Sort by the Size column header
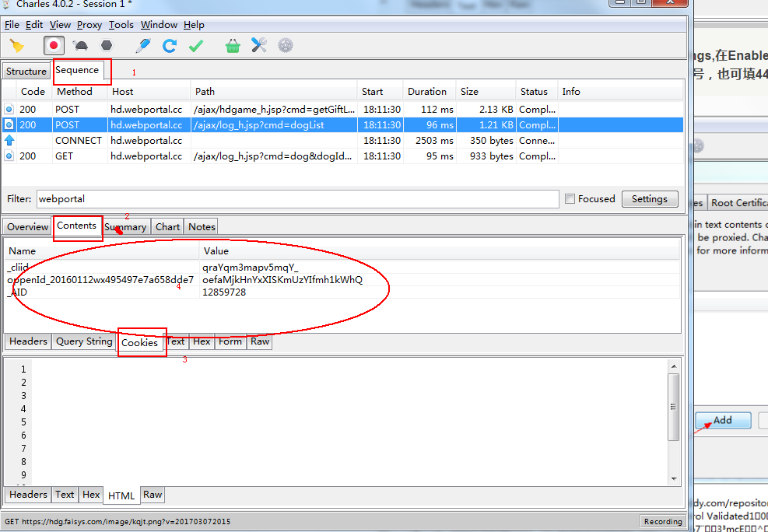The image size is (768, 532). tap(486, 92)
